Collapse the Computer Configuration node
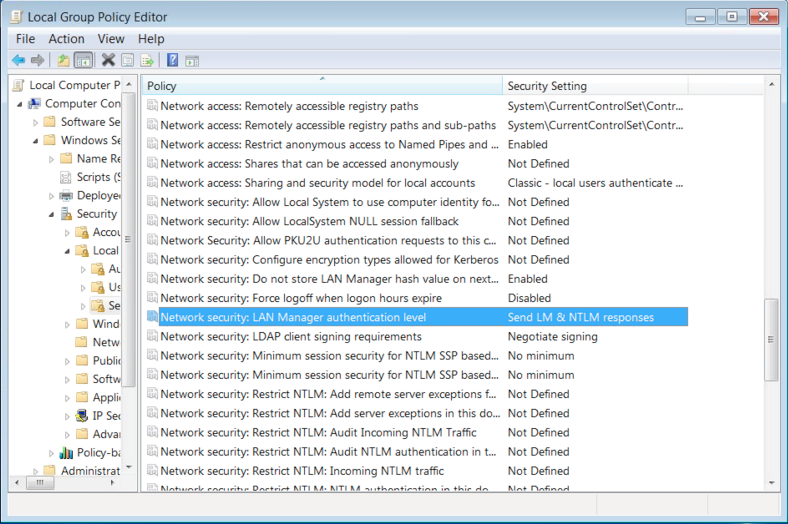This screenshot has width=788, height=524. (x=20, y=104)
